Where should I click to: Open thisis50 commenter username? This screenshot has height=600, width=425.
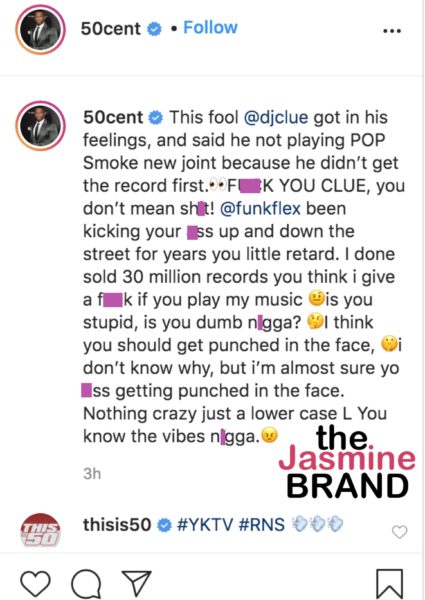(117, 525)
